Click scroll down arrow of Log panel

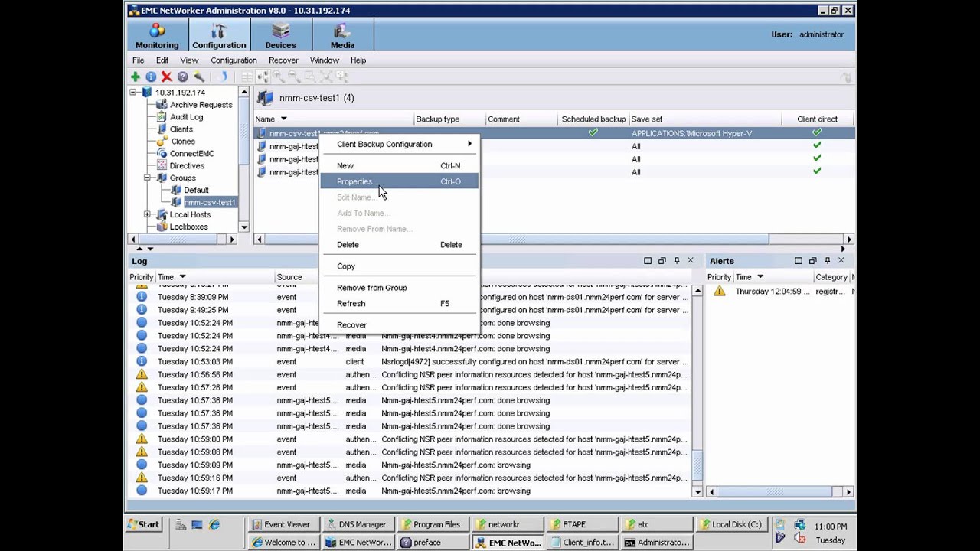click(697, 492)
